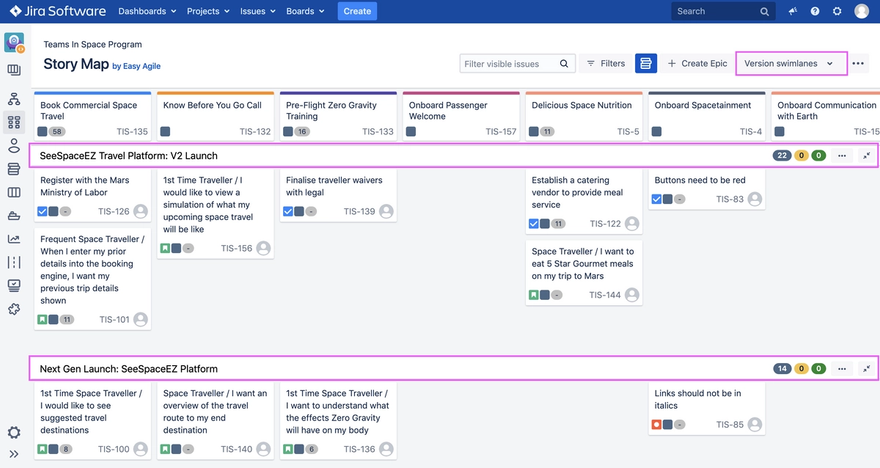Open the Book Commercial Space Travel epic
Image resolution: width=880 pixels, height=468 pixels.
click(93, 117)
